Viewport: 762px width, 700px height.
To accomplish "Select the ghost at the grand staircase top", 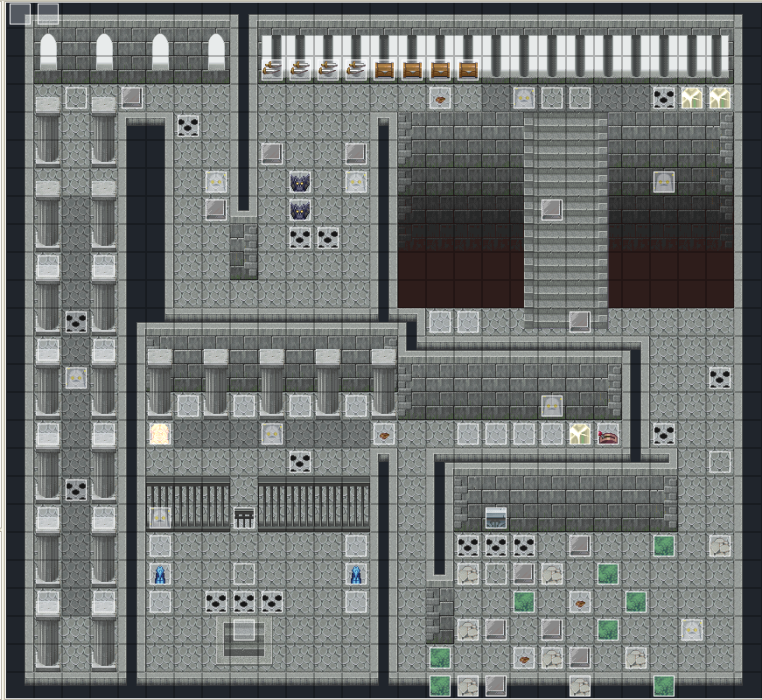I will [524, 98].
